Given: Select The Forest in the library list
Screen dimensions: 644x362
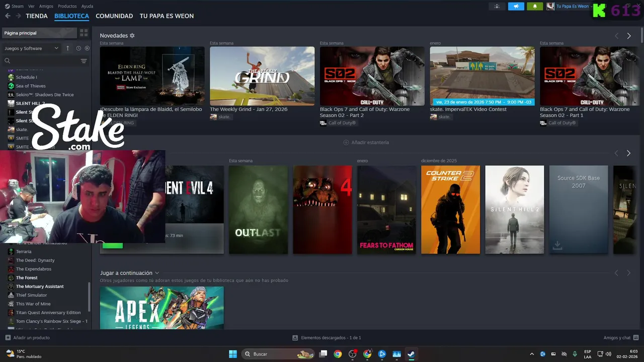Looking at the screenshot, I should click(27, 278).
